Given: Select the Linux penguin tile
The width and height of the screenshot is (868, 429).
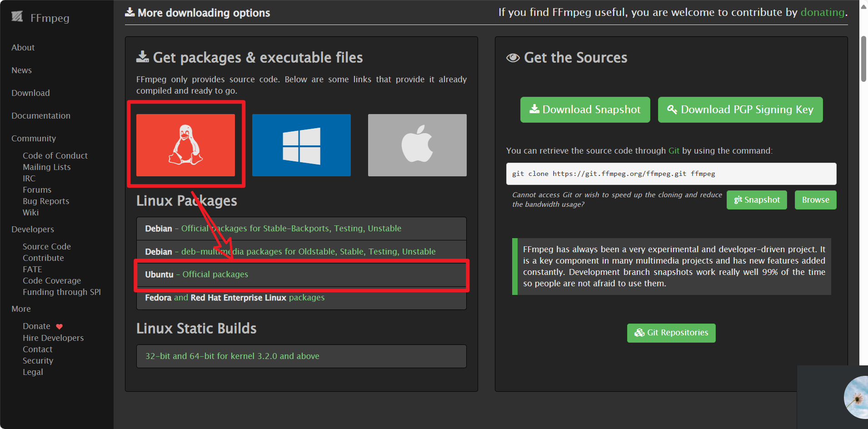Looking at the screenshot, I should 185,145.
